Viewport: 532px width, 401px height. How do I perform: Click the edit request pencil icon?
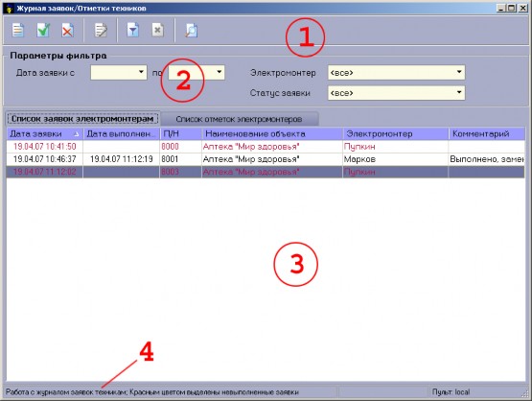[x=101, y=31]
